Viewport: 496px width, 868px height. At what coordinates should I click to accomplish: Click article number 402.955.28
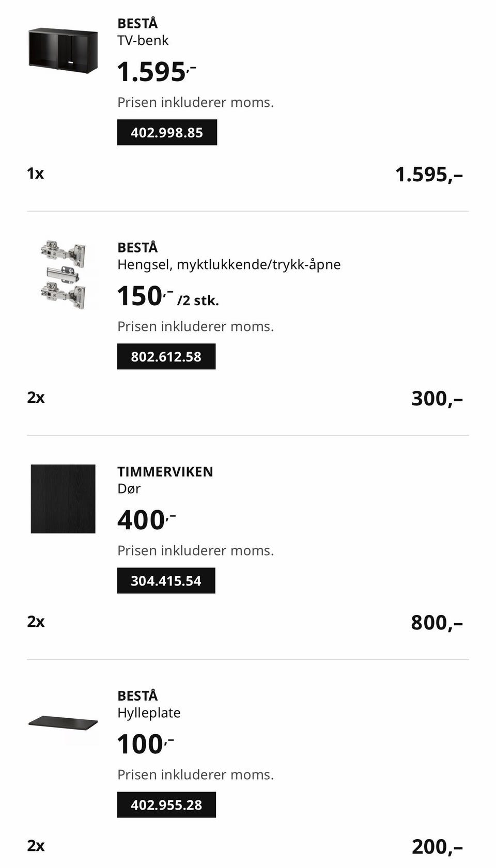[x=166, y=805]
